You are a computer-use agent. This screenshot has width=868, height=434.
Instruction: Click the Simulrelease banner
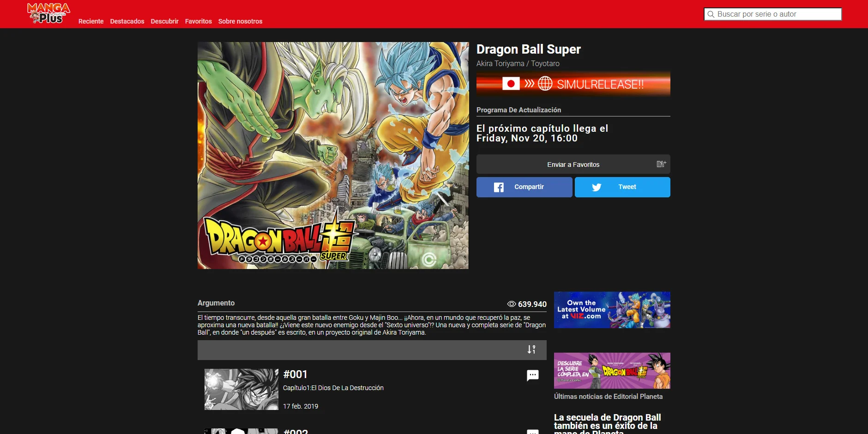coord(573,84)
